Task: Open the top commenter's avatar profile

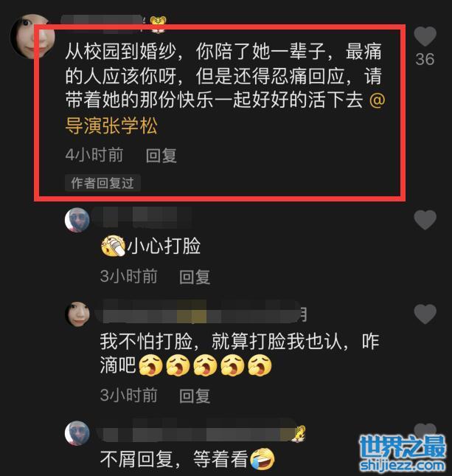Action: 32,36
